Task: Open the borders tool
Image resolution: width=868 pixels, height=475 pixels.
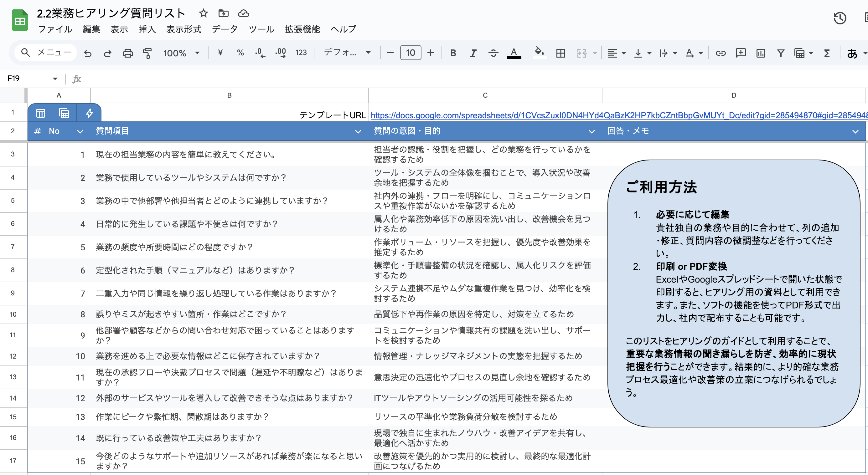Action: tap(561, 53)
